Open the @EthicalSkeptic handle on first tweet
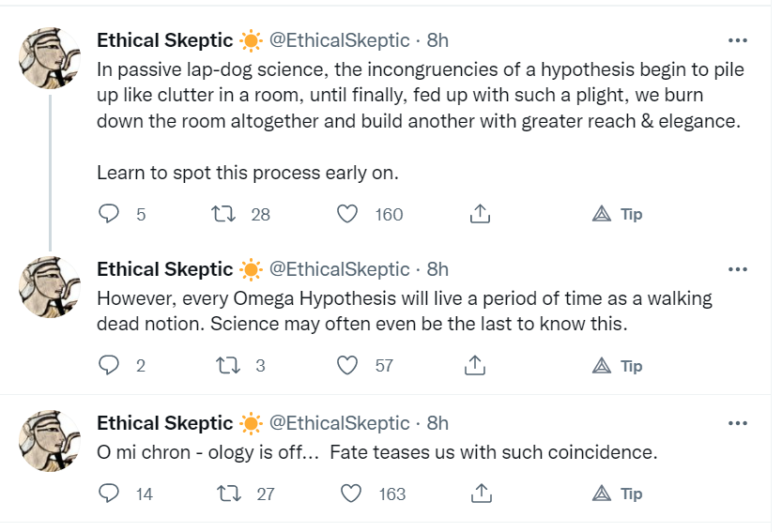The width and height of the screenshot is (782, 532). click(340, 40)
